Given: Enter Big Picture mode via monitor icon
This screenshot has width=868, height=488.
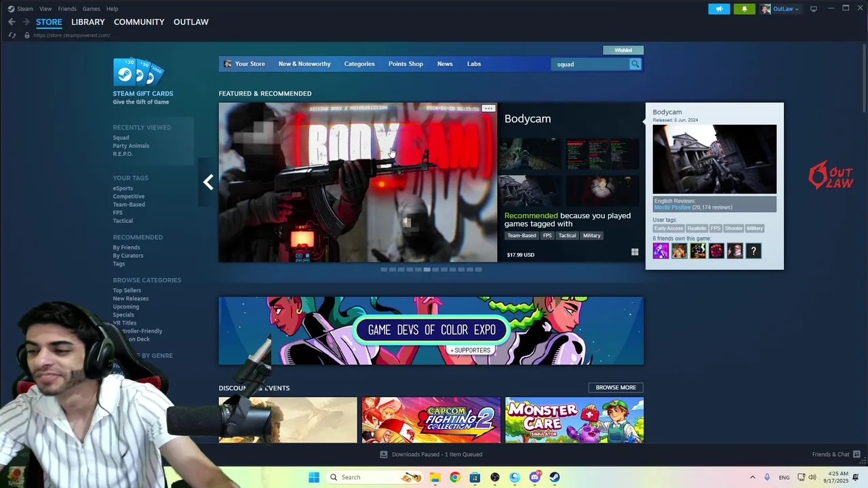Looking at the screenshot, I should click(x=814, y=9).
